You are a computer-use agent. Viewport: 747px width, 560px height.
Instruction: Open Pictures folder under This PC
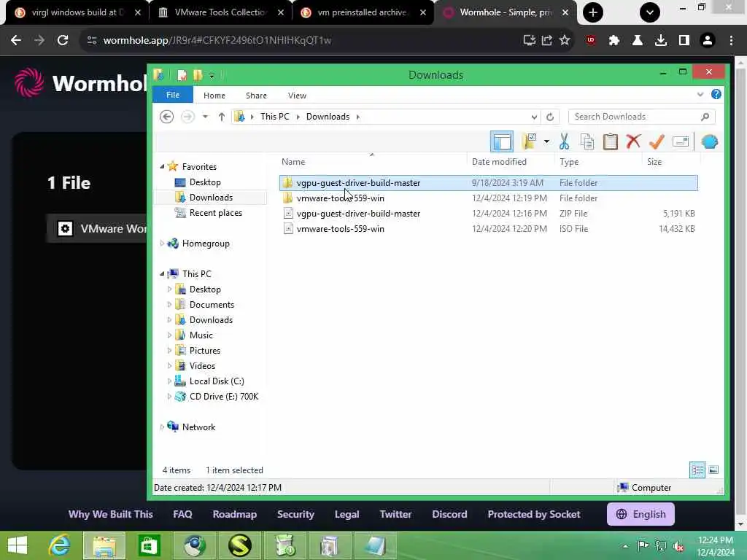click(x=204, y=351)
